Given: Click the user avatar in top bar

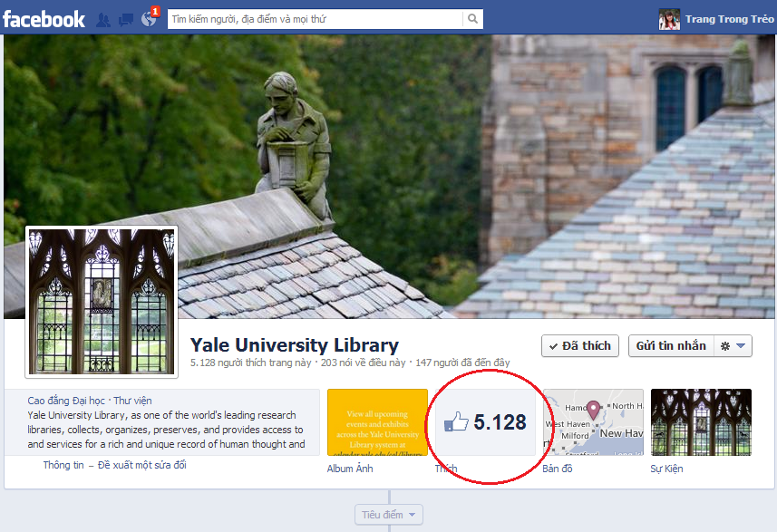Looking at the screenshot, I should [x=669, y=19].
